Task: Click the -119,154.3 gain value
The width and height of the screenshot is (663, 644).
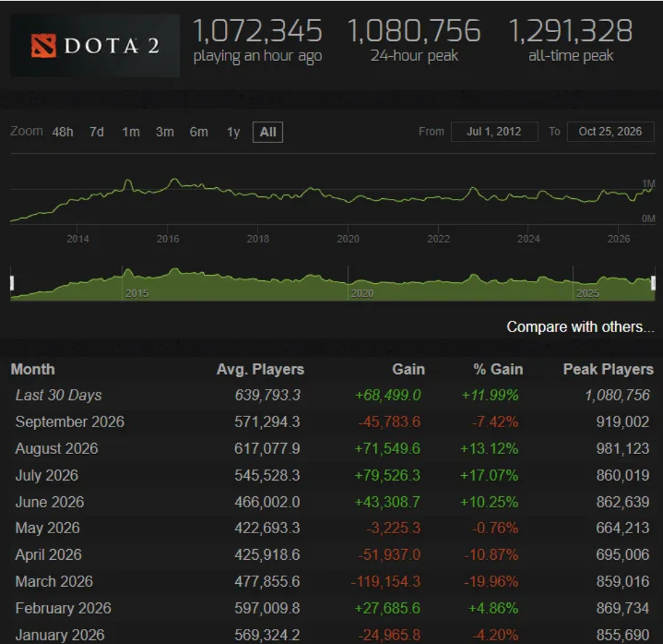Action: coord(385,581)
